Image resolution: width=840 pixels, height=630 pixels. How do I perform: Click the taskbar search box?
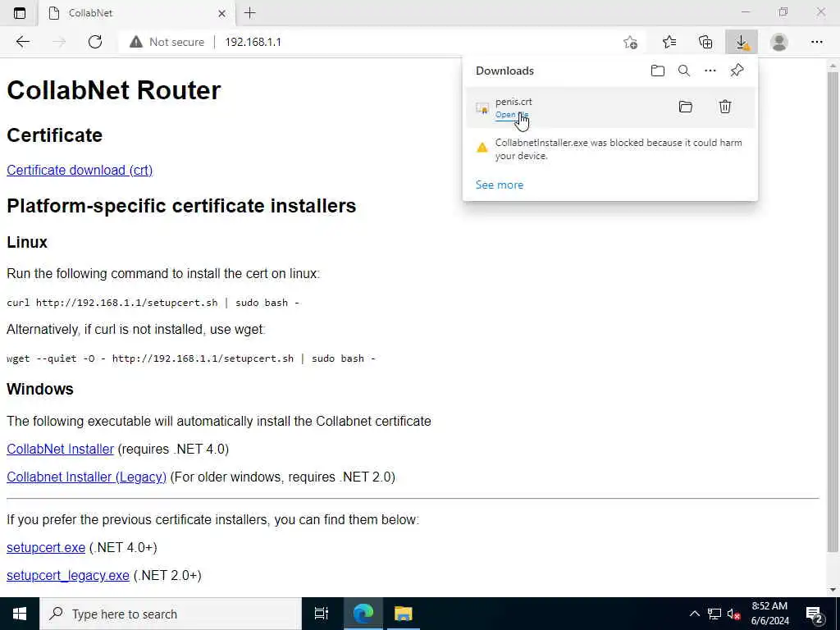(171, 614)
